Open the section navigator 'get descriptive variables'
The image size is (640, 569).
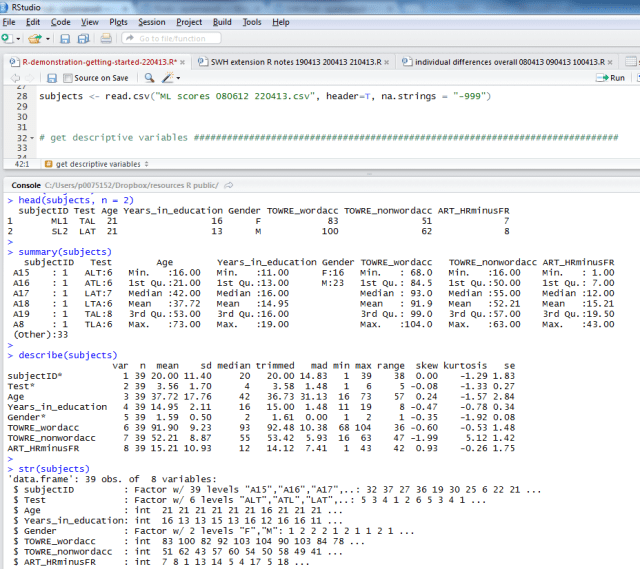(x=97, y=163)
